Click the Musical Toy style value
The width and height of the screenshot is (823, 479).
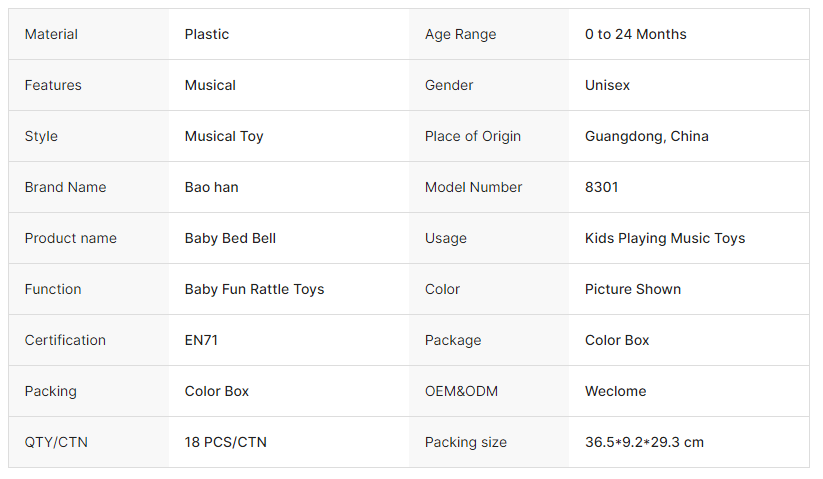(224, 136)
